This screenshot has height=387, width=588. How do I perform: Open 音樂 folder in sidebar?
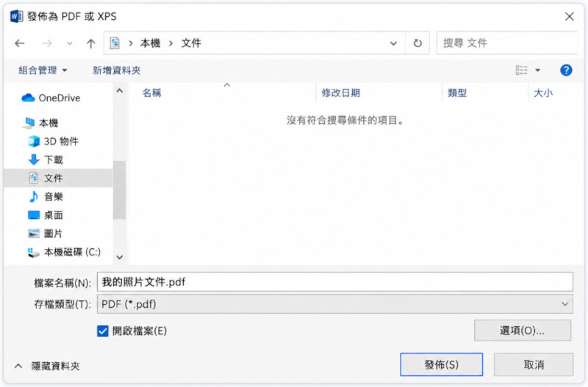coord(46,196)
